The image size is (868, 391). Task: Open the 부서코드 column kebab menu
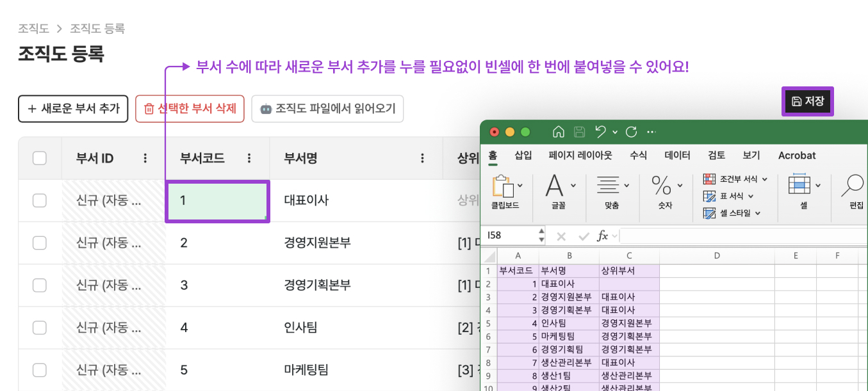pyautogui.click(x=249, y=158)
